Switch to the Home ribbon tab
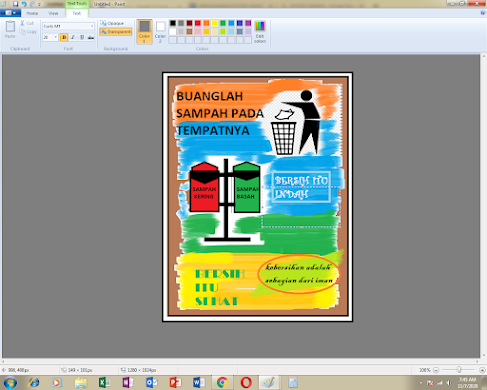The image size is (487, 390). (32, 13)
